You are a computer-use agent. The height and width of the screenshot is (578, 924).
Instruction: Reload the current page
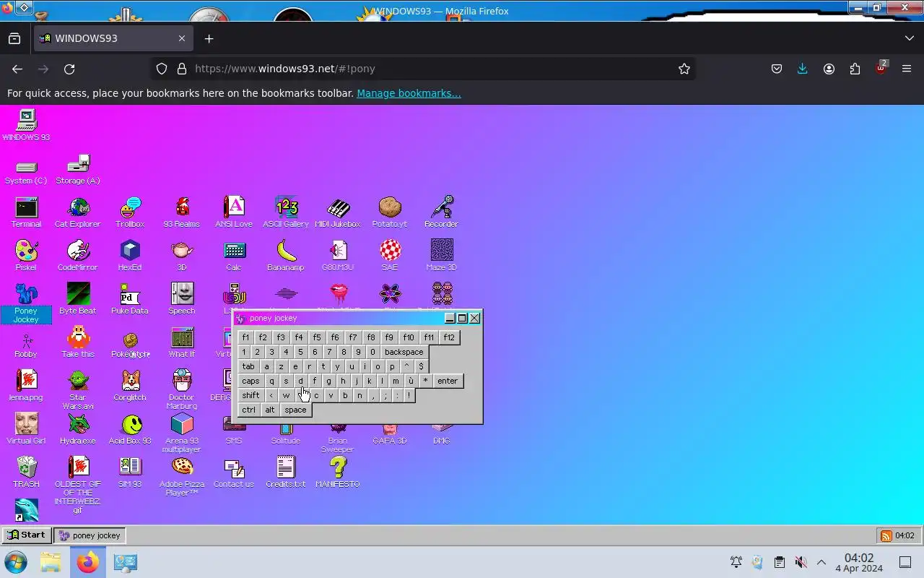69,69
